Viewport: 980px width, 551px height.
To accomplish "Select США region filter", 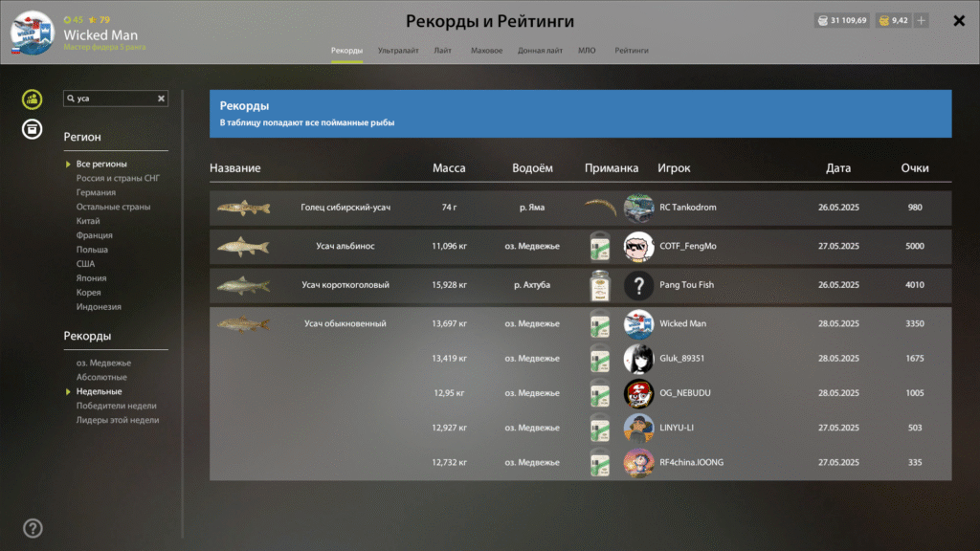I will (x=85, y=264).
